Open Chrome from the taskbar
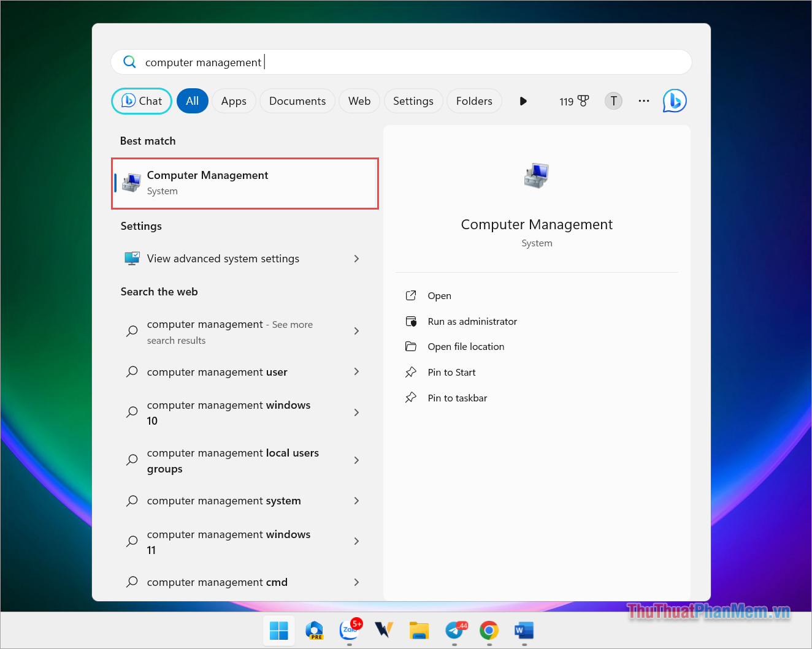 (x=489, y=630)
